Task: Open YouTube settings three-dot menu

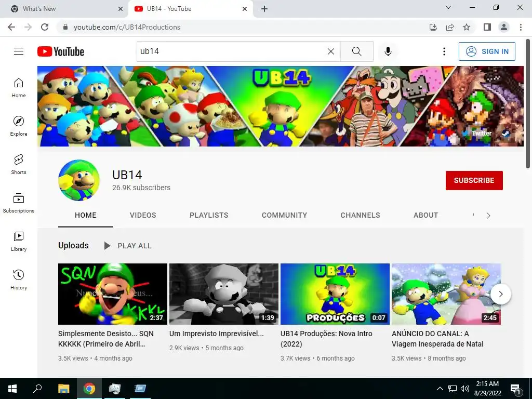Action: [x=444, y=51]
